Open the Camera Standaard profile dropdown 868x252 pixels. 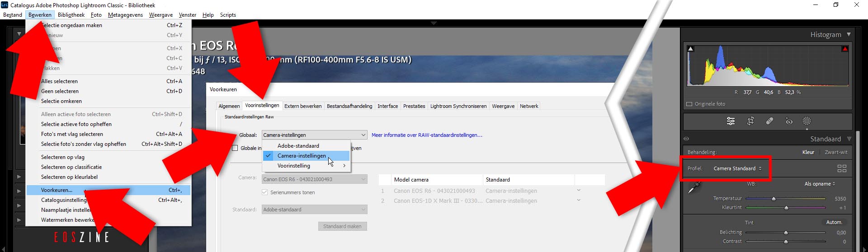pos(737,168)
